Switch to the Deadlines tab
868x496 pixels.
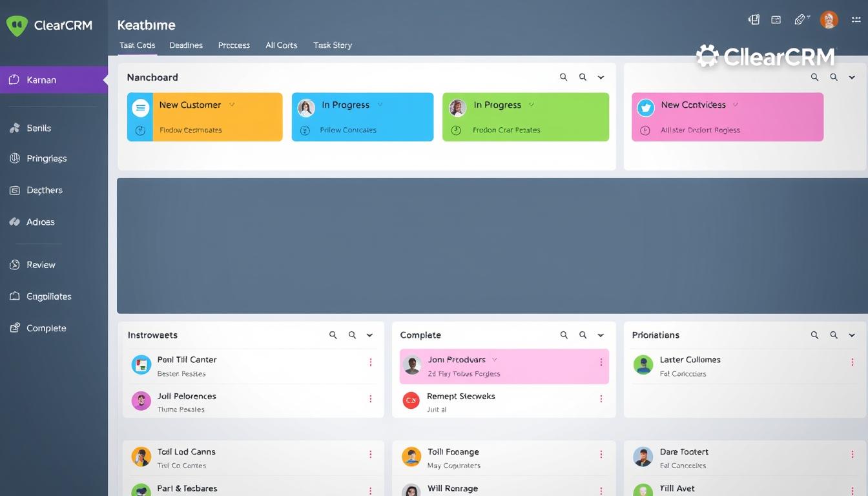pyautogui.click(x=186, y=45)
